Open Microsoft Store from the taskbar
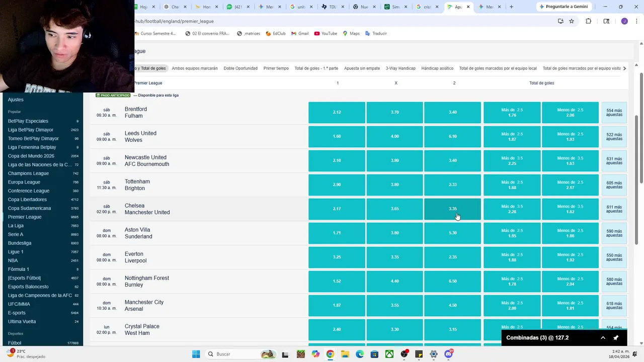 (x=374, y=354)
